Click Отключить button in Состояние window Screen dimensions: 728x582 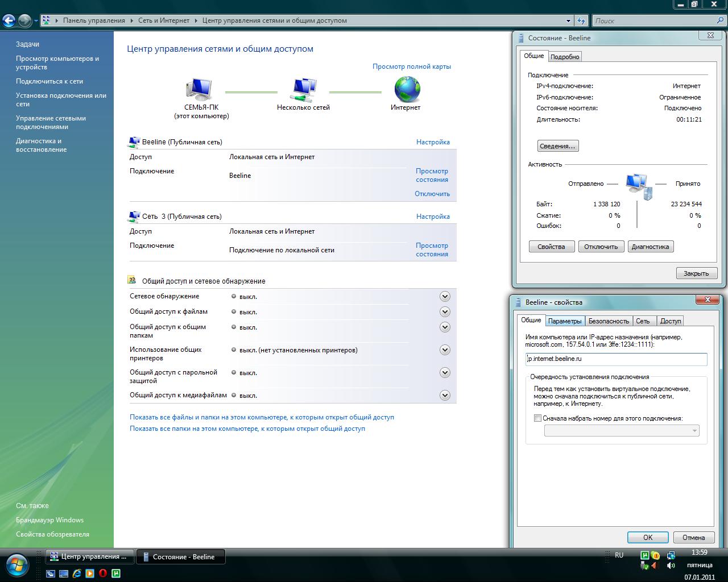[x=601, y=247]
